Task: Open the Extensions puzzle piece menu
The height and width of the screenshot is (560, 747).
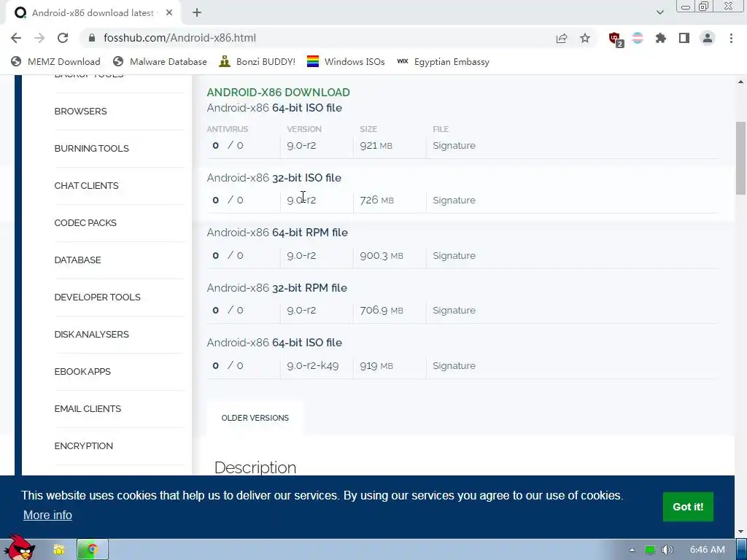Action: click(661, 38)
